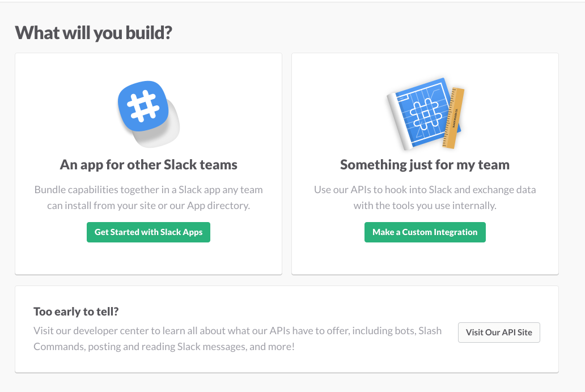Click the blueprint illustration with hash grid
This screenshot has height=392, width=585.
coord(421,114)
